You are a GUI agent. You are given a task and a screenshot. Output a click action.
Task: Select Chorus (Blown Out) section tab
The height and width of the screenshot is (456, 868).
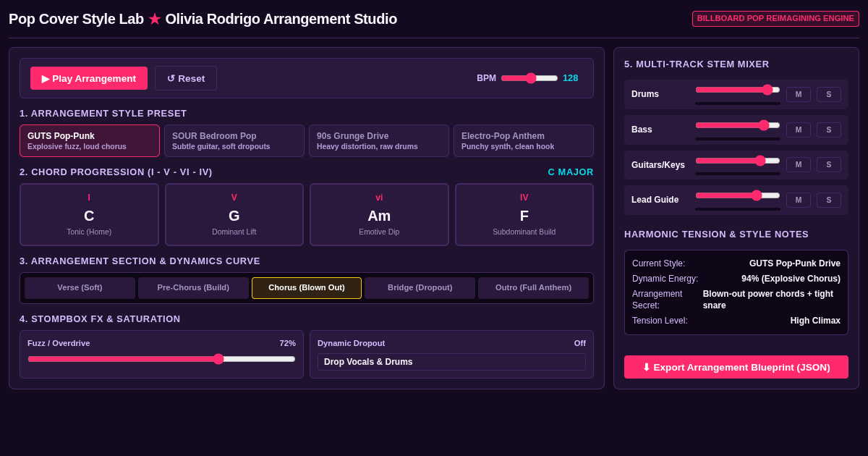coord(307,287)
